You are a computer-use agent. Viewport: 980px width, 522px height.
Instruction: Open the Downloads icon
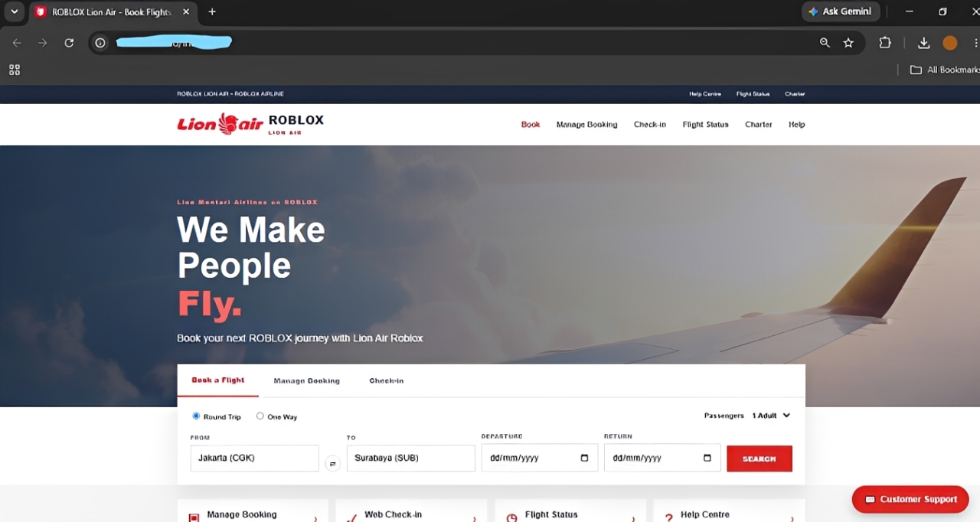coord(924,43)
